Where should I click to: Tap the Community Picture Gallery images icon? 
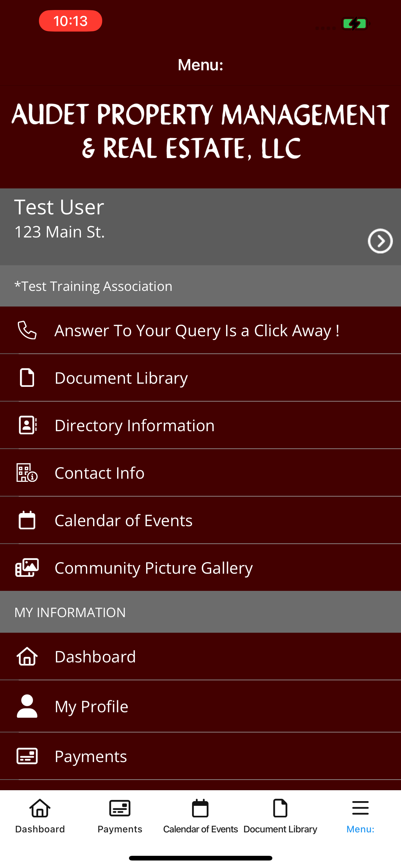click(x=27, y=567)
